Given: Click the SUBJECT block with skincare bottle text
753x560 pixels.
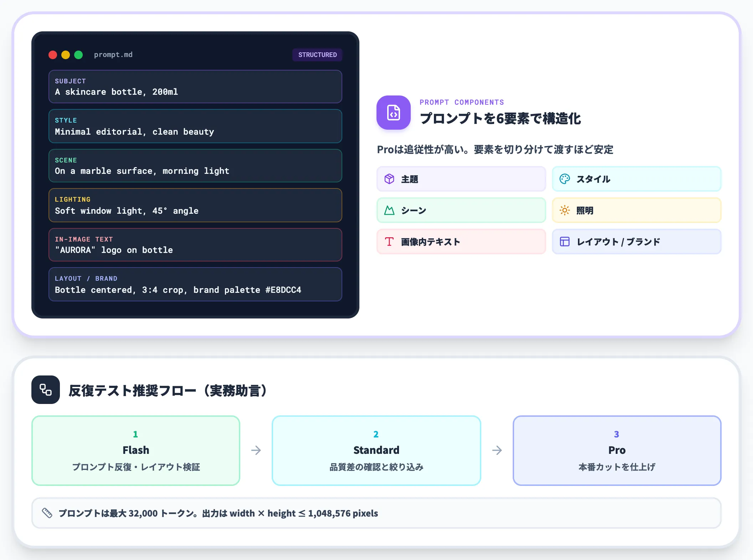Looking at the screenshot, I should point(195,87).
